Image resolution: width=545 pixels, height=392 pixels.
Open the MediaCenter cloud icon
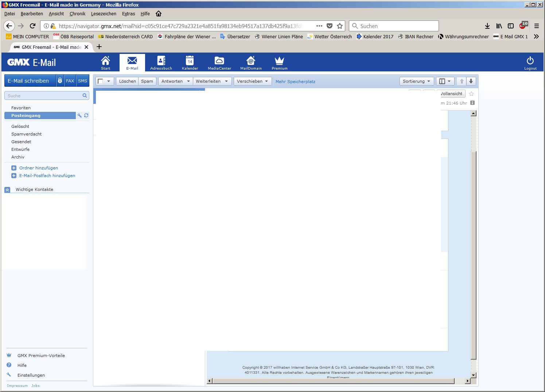219,63
